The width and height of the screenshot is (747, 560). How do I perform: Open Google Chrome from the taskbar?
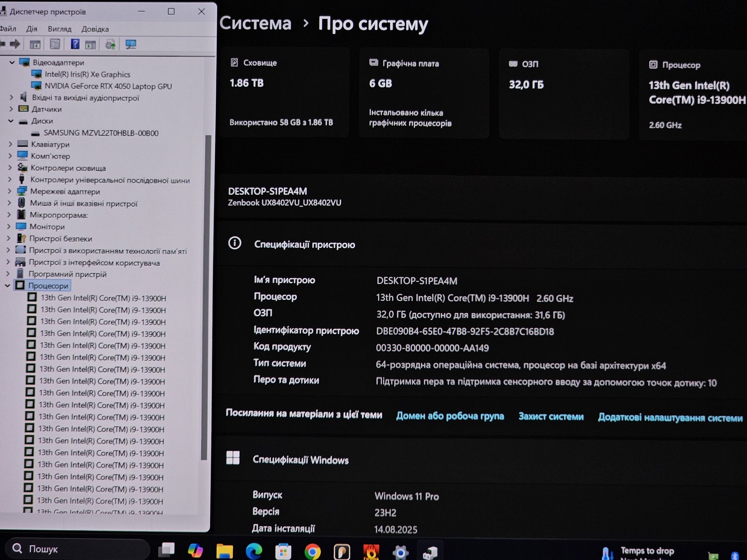[x=313, y=551]
